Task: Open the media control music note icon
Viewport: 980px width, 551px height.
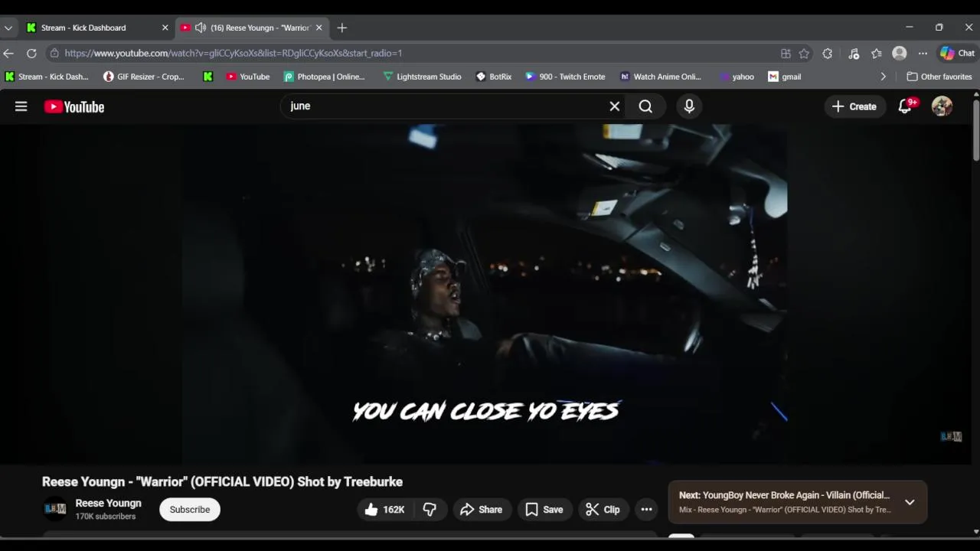Action: pyautogui.click(x=854, y=54)
